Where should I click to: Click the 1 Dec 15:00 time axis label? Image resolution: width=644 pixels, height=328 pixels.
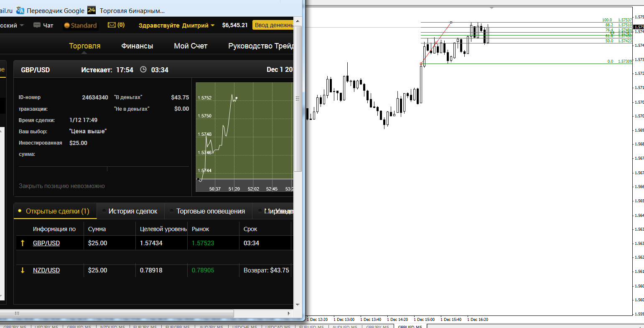[424, 320]
